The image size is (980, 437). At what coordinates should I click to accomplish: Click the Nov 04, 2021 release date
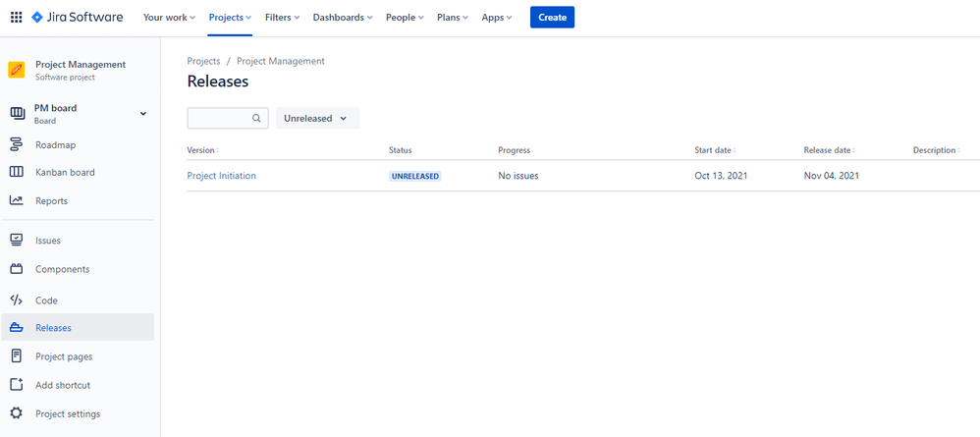click(832, 176)
